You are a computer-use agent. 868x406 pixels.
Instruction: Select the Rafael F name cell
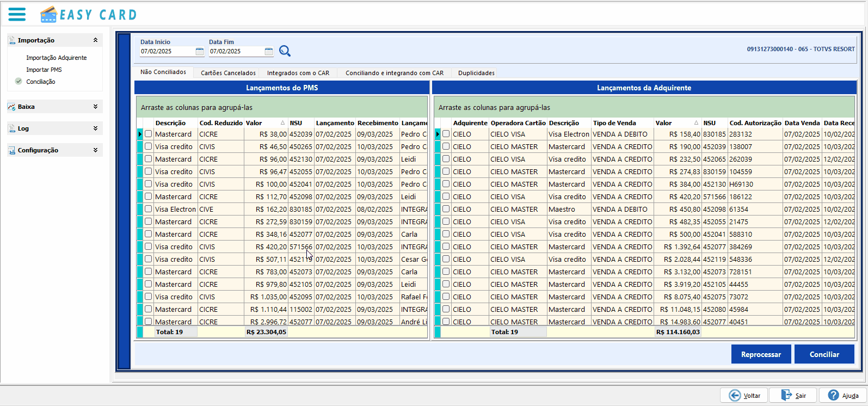pos(414,297)
